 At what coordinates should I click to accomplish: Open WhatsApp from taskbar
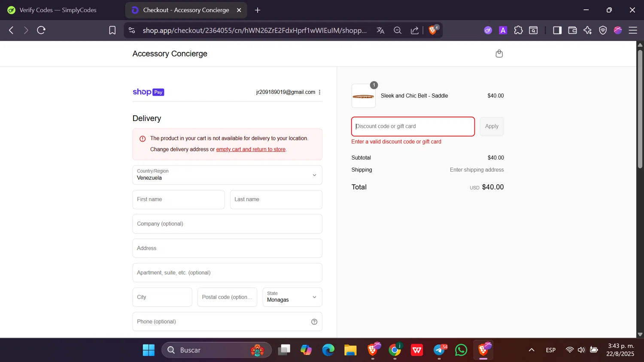(461, 350)
